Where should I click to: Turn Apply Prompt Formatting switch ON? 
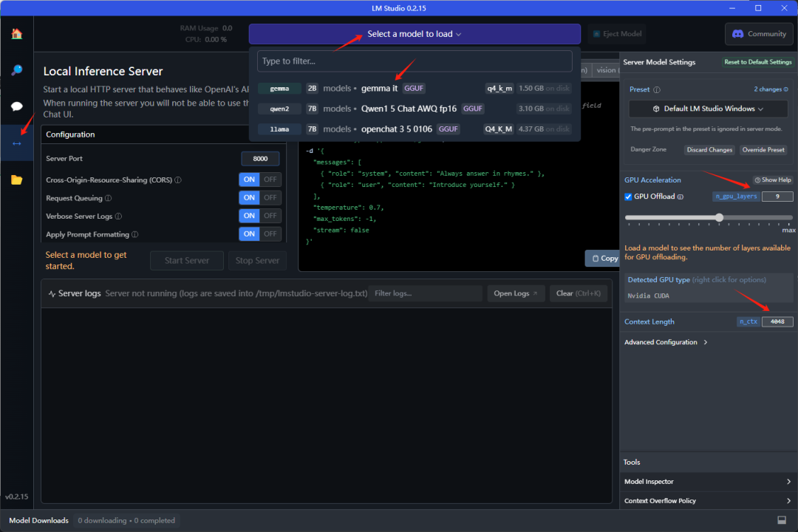pos(250,233)
